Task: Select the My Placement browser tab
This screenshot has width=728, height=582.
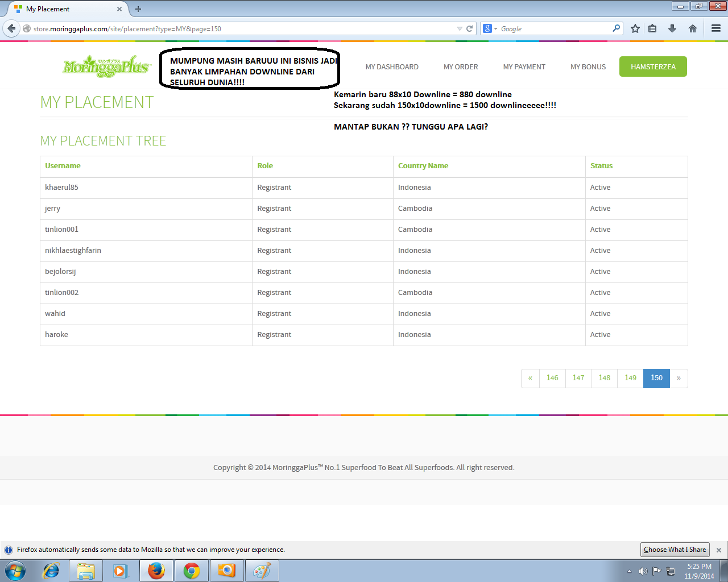Action: [x=67, y=9]
